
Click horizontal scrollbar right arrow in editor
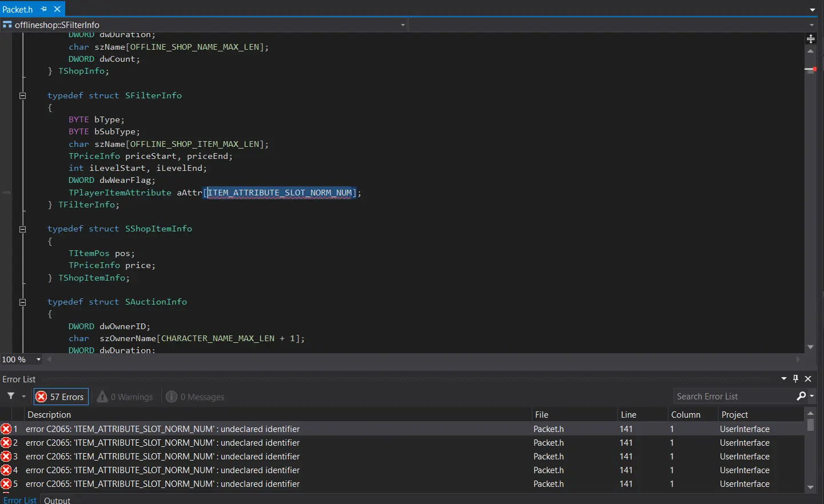798,360
